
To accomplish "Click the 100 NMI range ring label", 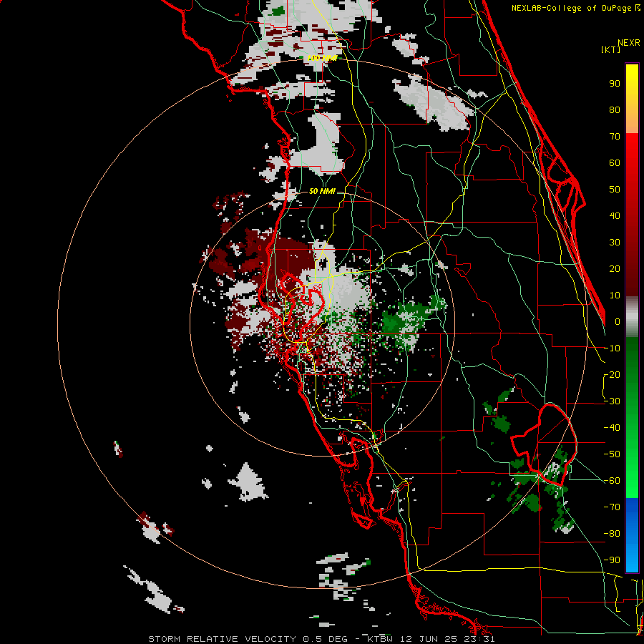I will coord(323,59).
